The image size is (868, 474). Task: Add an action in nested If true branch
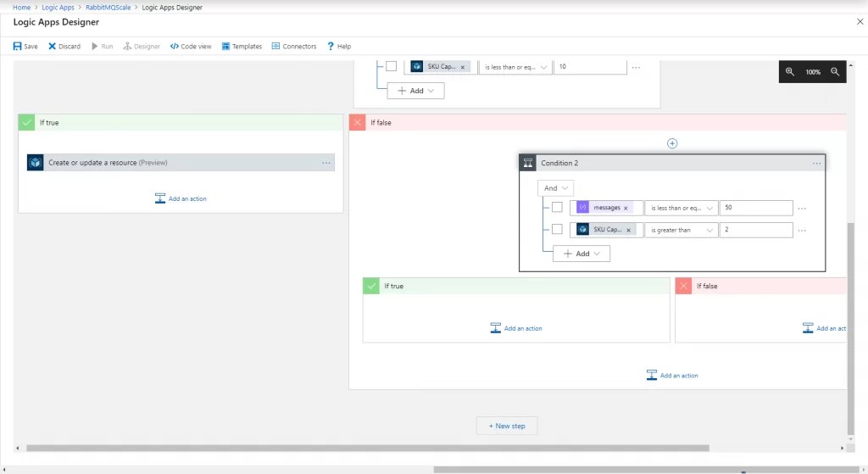pyautogui.click(x=516, y=328)
